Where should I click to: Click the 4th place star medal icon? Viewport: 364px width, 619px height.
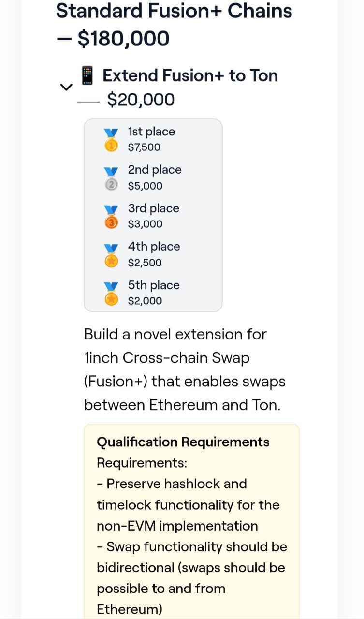tap(111, 255)
